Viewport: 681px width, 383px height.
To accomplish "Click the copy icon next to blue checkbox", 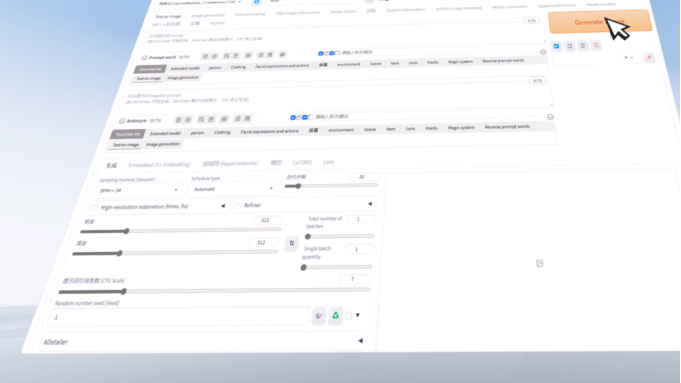I will click(569, 46).
